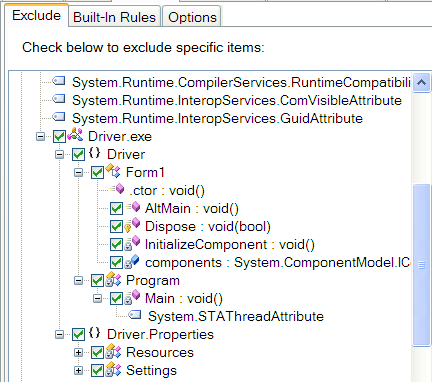Click the STAThreadAttribute tag icon
432x382 pixels.
point(135,315)
